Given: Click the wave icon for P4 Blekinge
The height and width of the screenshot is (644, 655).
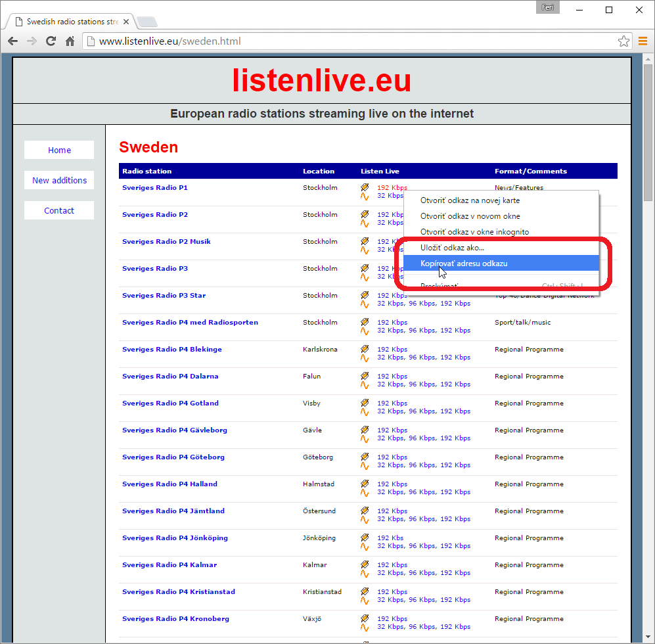Looking at the screenshot, I should [365, 358].
